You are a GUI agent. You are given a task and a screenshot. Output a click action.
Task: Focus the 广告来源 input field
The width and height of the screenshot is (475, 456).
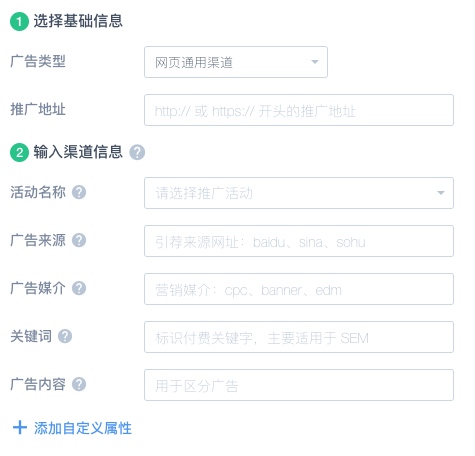tap(299, 241)
